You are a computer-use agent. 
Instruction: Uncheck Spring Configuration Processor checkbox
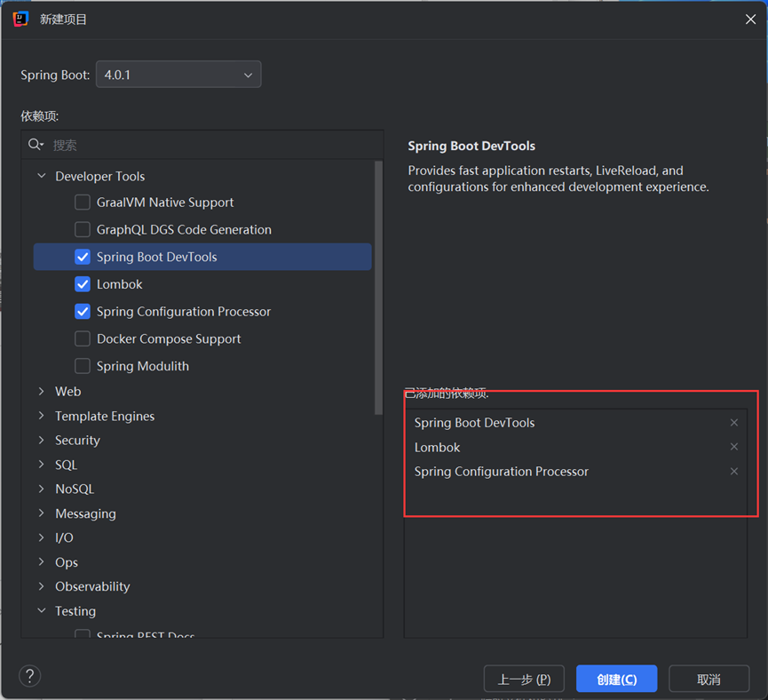tap(83, 312)
